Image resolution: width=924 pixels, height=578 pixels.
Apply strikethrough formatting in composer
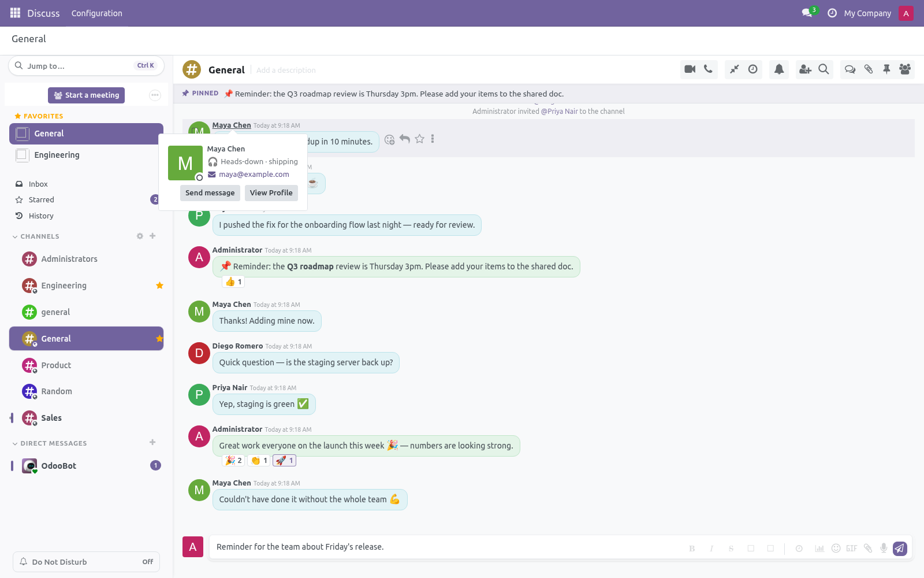731,549
